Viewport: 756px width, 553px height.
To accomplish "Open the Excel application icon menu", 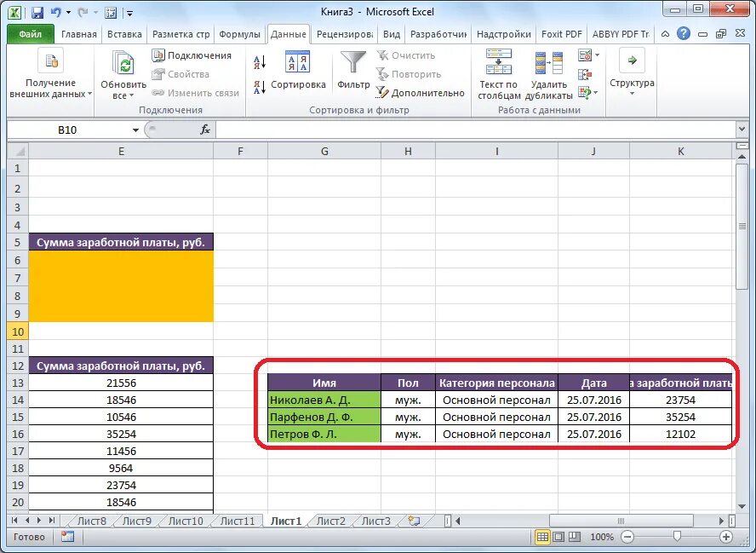I will coord(14,13).
